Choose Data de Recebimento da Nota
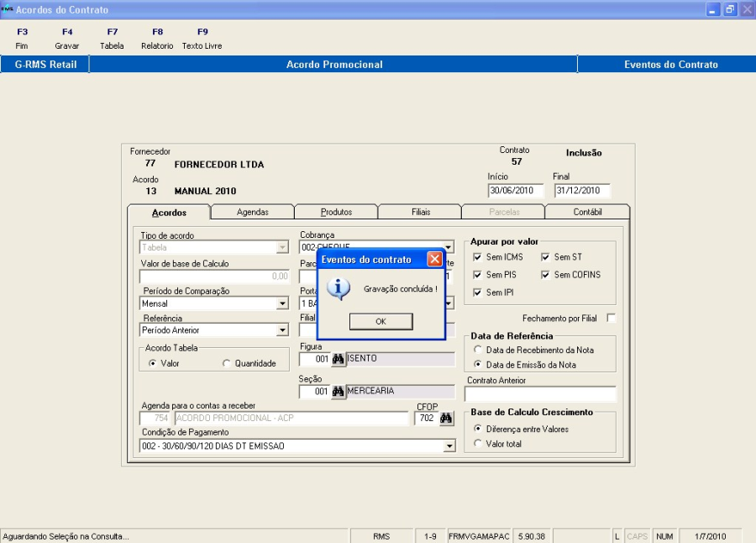Viewport: 756px width, 543px height. (478, 349)
